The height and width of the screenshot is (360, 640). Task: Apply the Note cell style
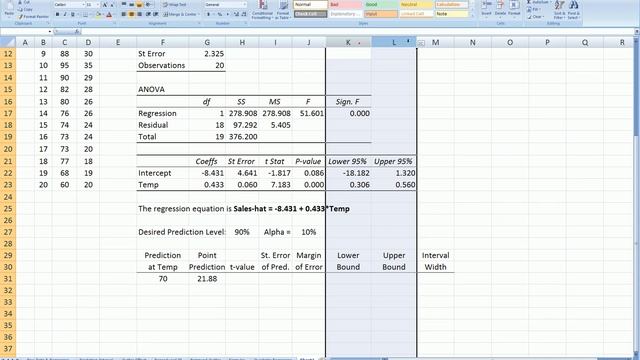click(451, 14)
